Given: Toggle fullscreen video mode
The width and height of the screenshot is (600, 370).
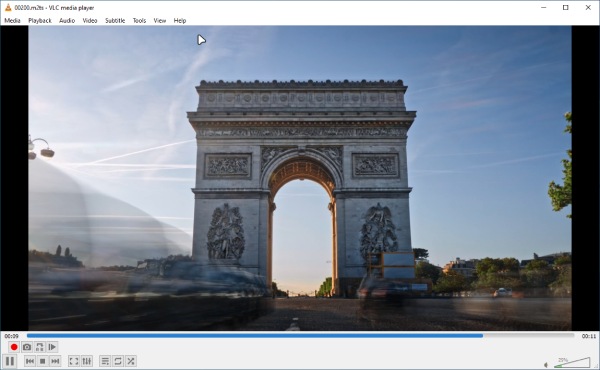Looking at the screenshot, I should (74, 361).
